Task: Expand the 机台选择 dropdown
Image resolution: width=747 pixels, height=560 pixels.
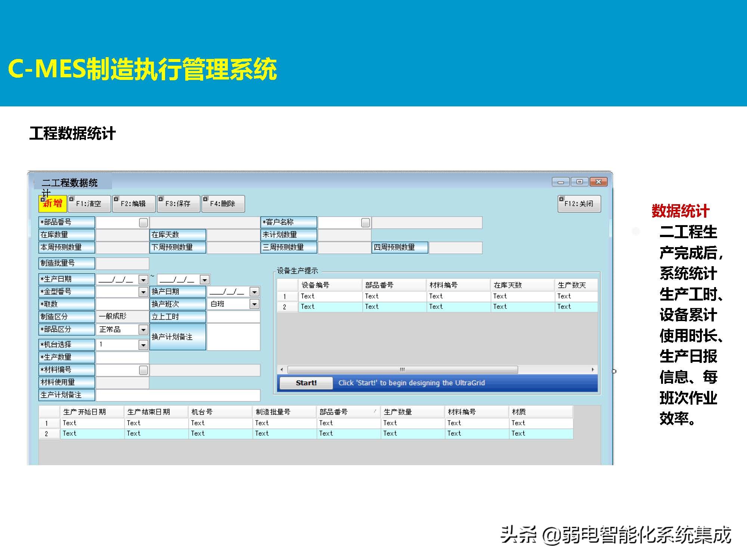Action: (143, 345)
